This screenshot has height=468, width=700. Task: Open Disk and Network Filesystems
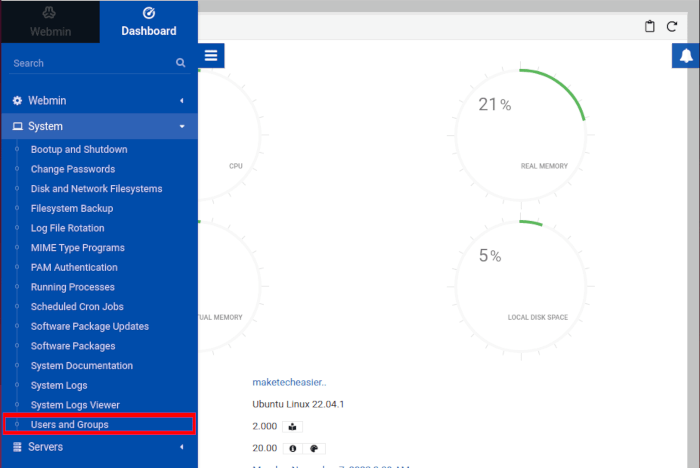pyautogui.click(x=96, y=189)
